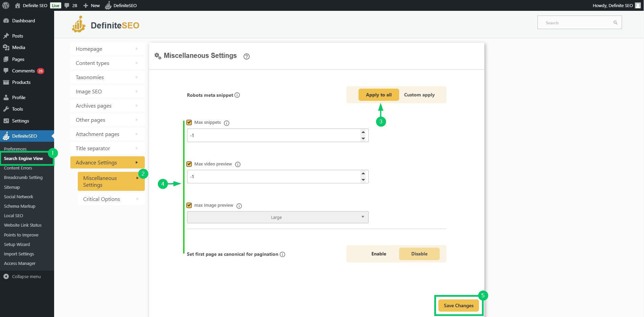This screenshot has height=317, width=644.
Task: Open Local SEO in sidebar
Action: (x=14, y=216)
